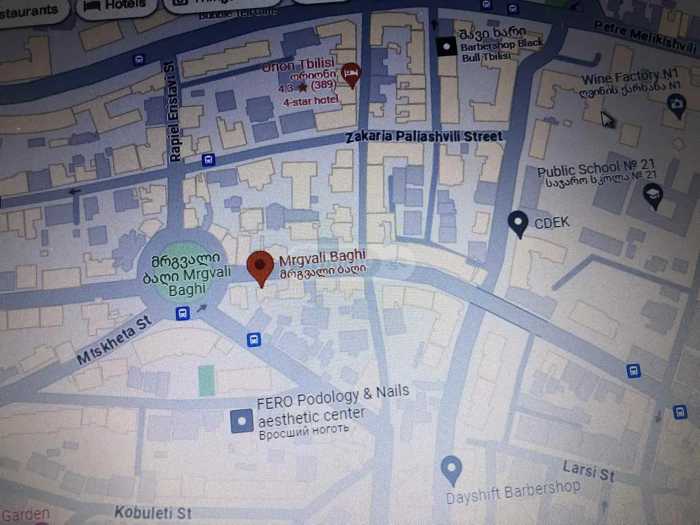Select the Rapiel Eristavi St label
The image size is (700, 525).
point(174,112)
